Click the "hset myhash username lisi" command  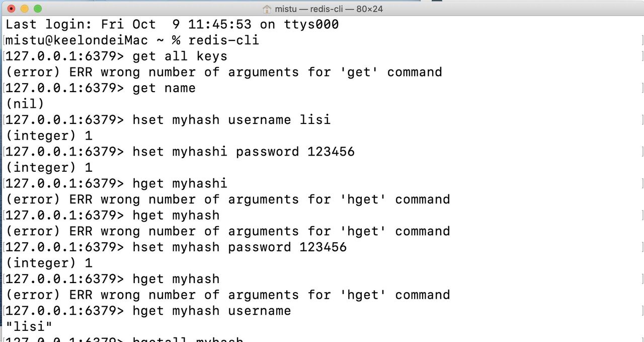tap(231, 120)
